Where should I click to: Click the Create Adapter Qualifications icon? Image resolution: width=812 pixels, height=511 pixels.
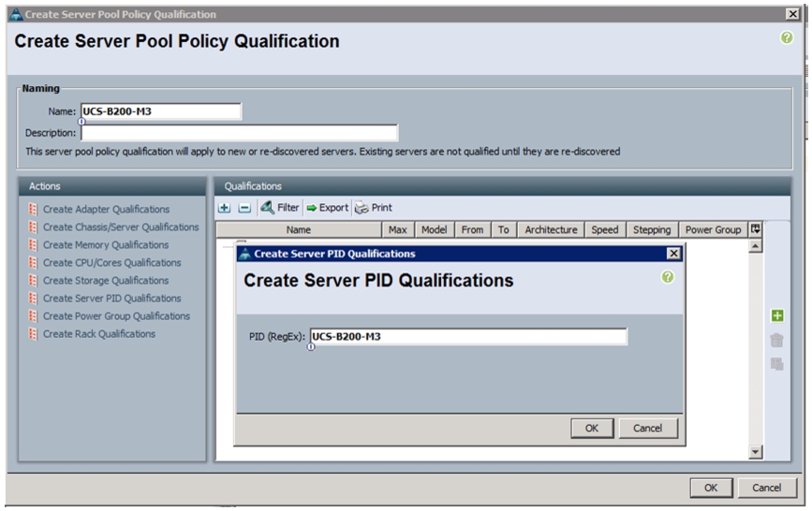pyautogui.click(x=33, y=209)
